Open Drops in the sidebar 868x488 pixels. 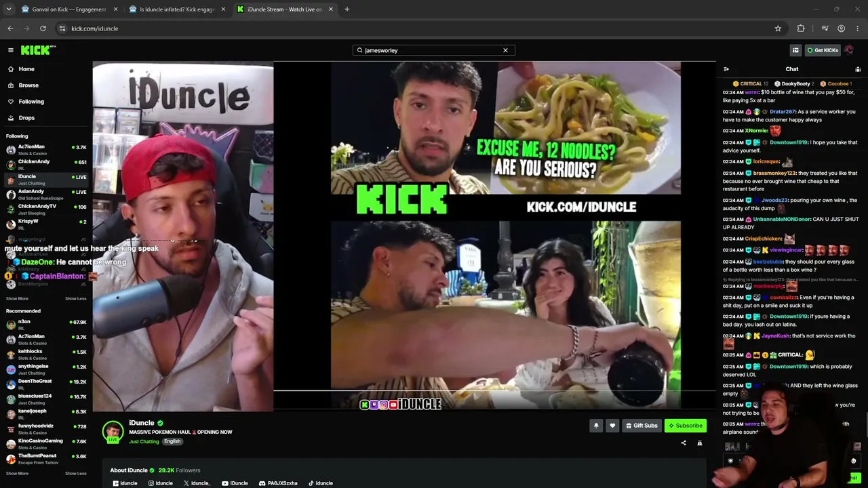click(x=26, y=118)
